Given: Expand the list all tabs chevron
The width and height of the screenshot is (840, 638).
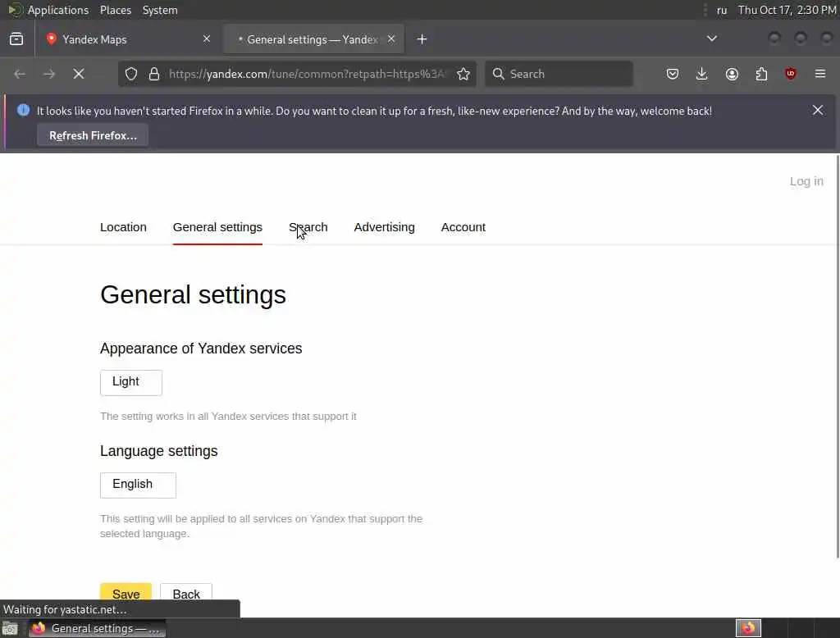Looking at the screenshot, I should coord(712,39).
